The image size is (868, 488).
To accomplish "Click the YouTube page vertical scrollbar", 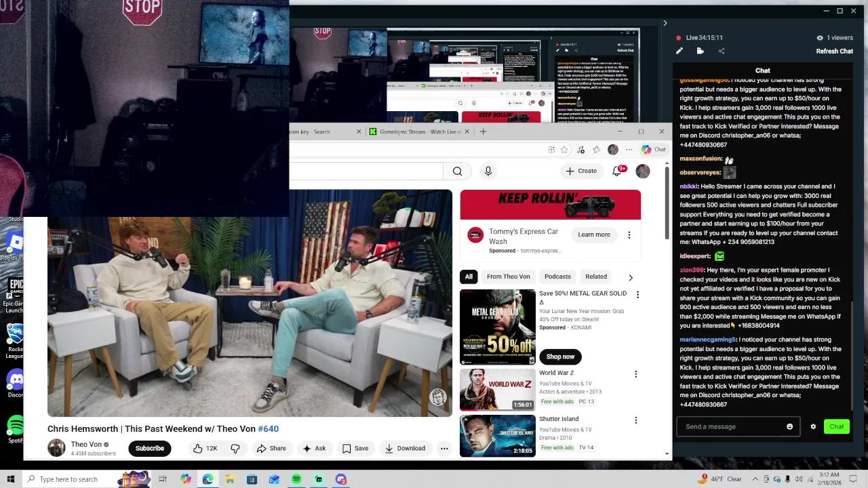I will coord(667,203).
